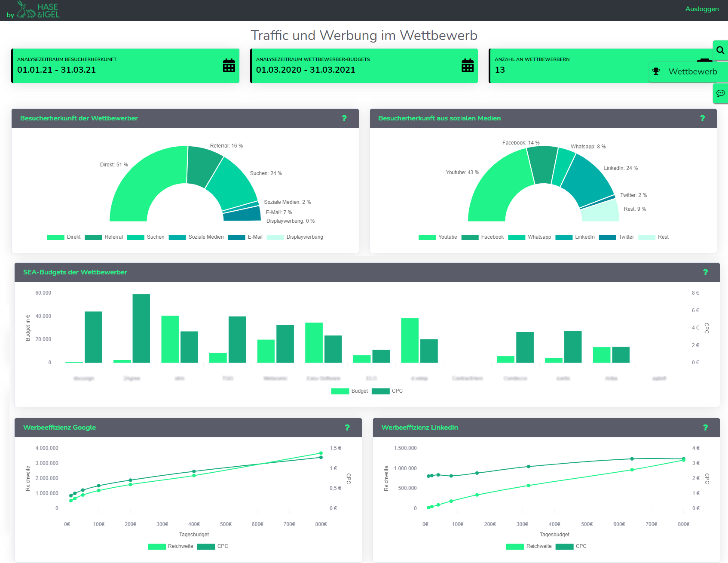728x563 pixels.
Task: Click the Suchen 24 % donut segment
Action: click(x=234, y=184)
